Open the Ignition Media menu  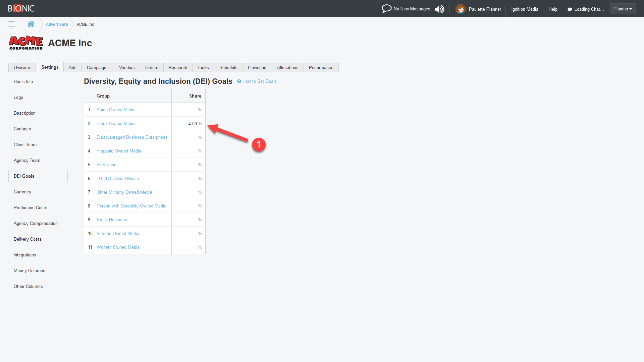(x=525, y=9)
